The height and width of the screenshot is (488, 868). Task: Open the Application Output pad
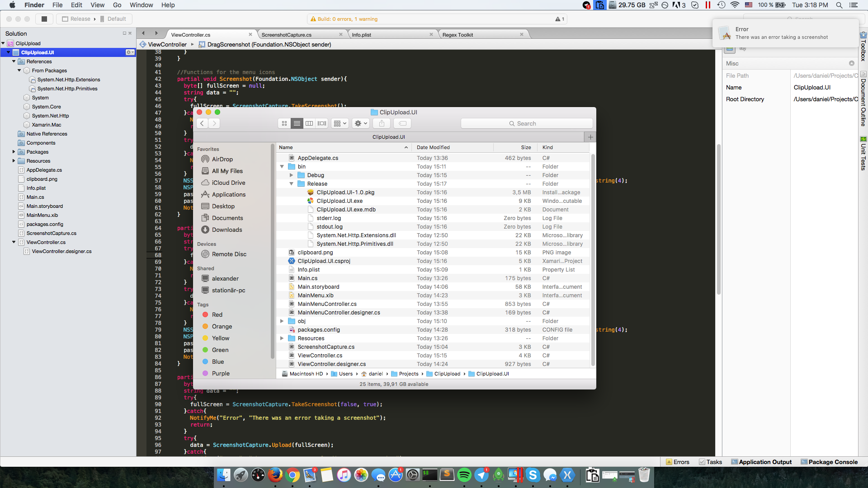(761, 462)
